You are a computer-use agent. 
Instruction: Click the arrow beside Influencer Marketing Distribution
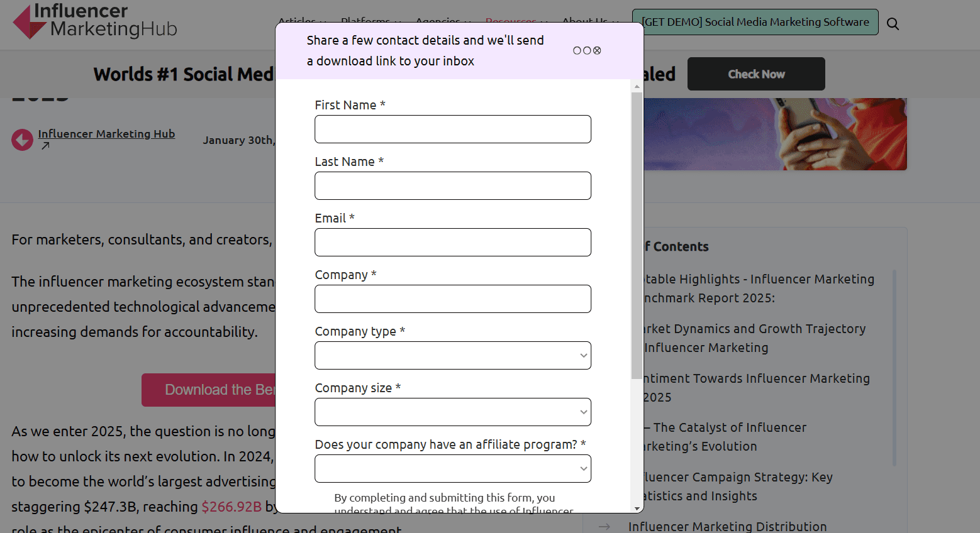click(x=604, y=527)
